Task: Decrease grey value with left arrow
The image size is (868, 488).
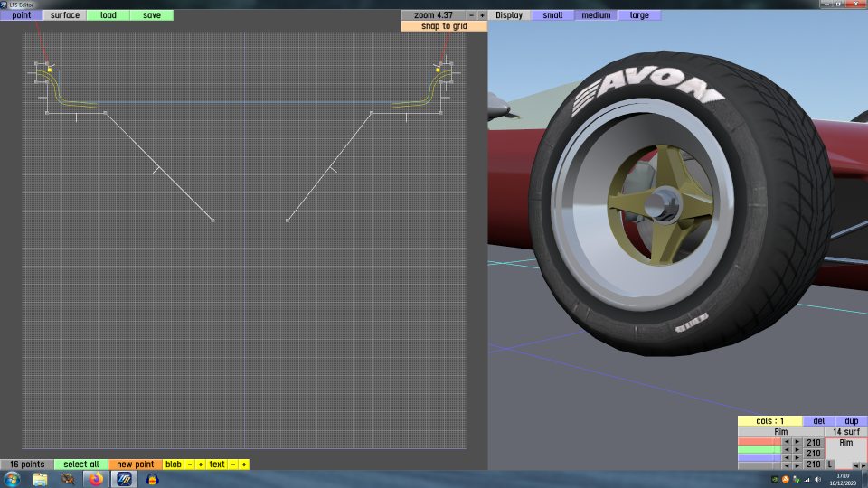Action: (x=787, y=466)
